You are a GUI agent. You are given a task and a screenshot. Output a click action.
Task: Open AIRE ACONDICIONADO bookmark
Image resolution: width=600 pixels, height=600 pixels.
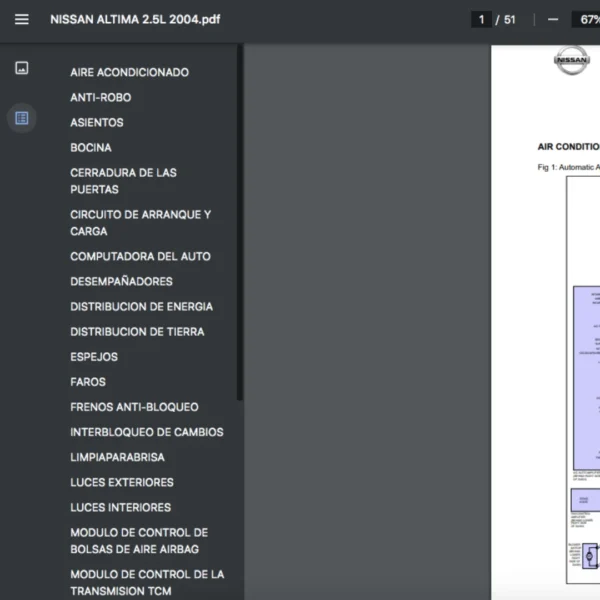click(129, 72)
